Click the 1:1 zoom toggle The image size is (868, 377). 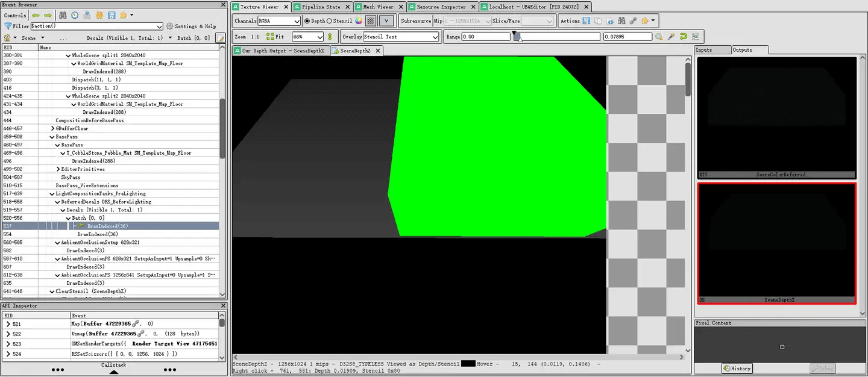coord(256,37)
